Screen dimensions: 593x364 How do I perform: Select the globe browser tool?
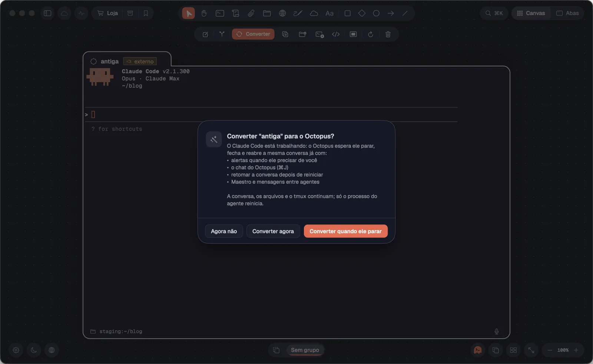point(282,13)
